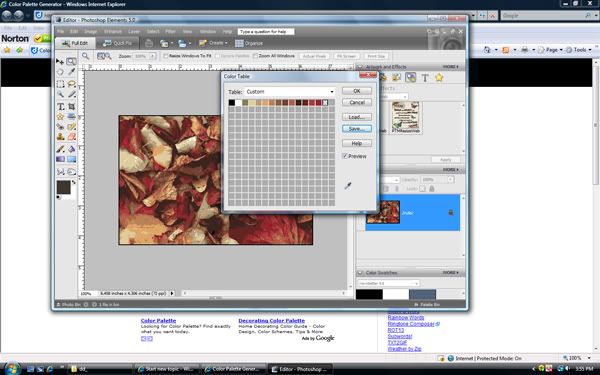The width and height of the screenshot is (600, 375).
Task: Click the favorites star icon in Artwork panel
Action: (439, 78)
